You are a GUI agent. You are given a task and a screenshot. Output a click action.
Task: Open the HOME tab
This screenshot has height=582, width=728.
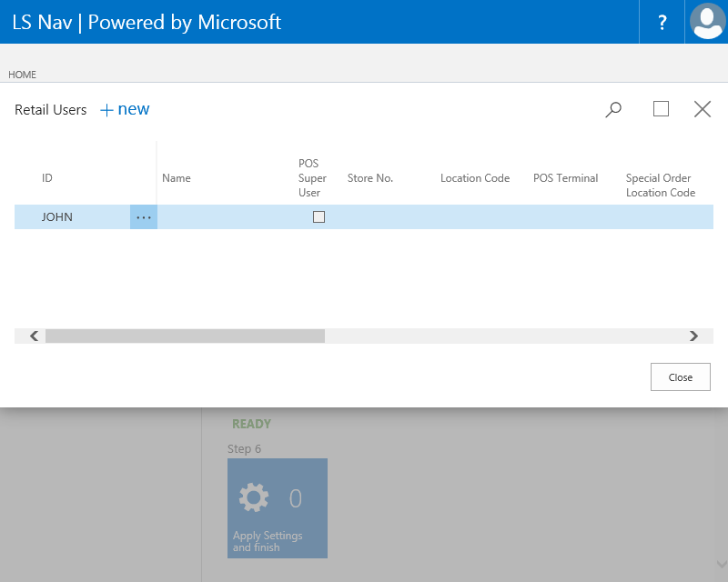(22, 75)
